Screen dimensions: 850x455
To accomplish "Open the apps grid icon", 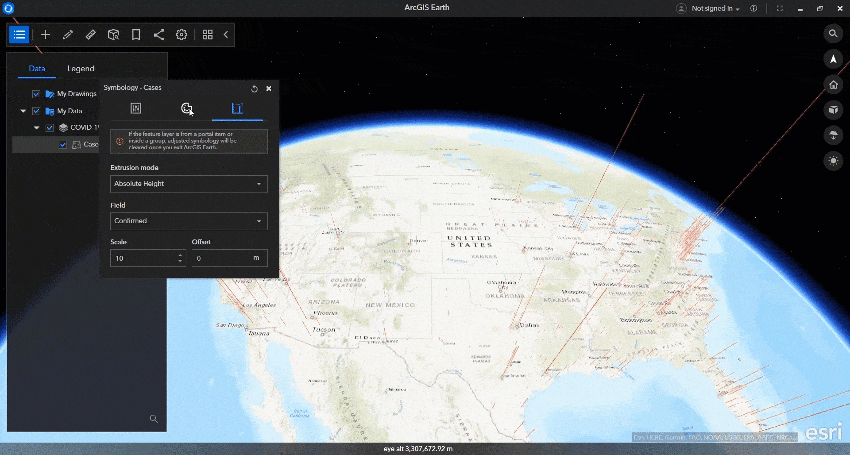I will coord(208,35).
